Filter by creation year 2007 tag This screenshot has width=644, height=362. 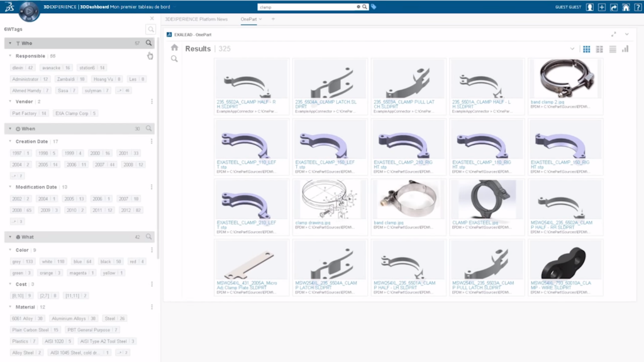(x=104, y=165)
